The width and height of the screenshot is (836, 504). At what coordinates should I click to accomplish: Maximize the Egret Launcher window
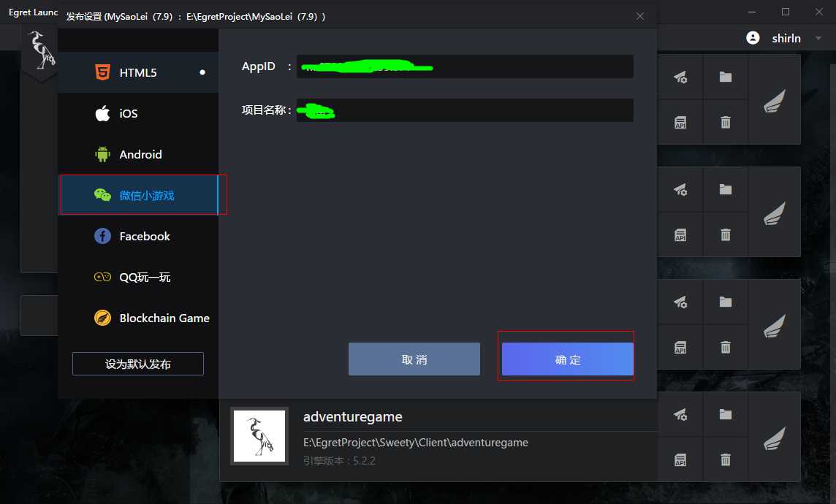786,12
